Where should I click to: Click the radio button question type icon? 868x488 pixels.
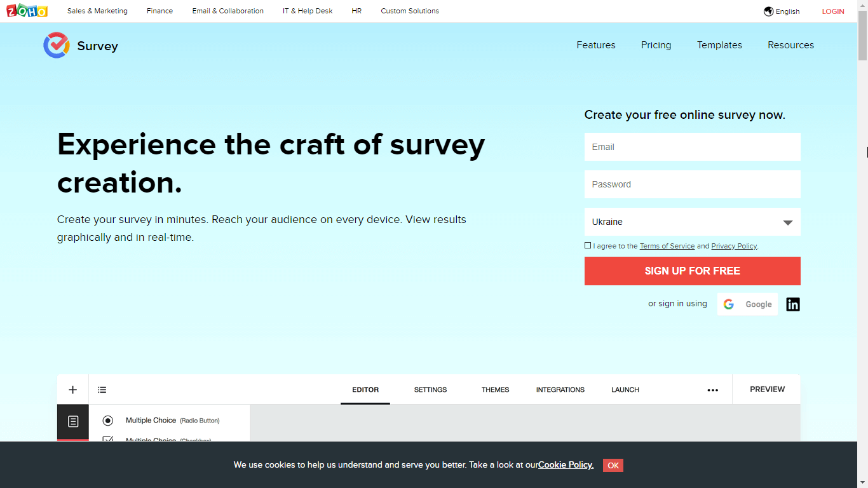(108, 421)
